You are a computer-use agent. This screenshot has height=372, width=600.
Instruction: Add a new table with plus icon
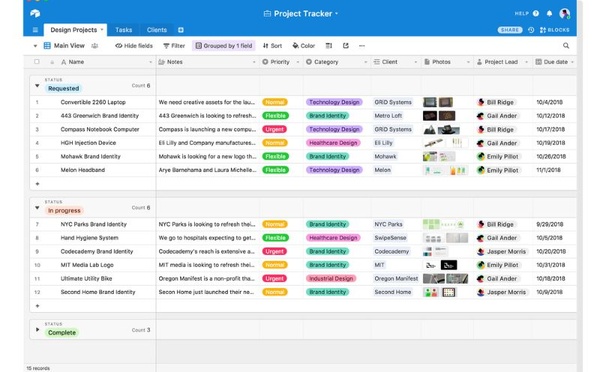(181, 30)
